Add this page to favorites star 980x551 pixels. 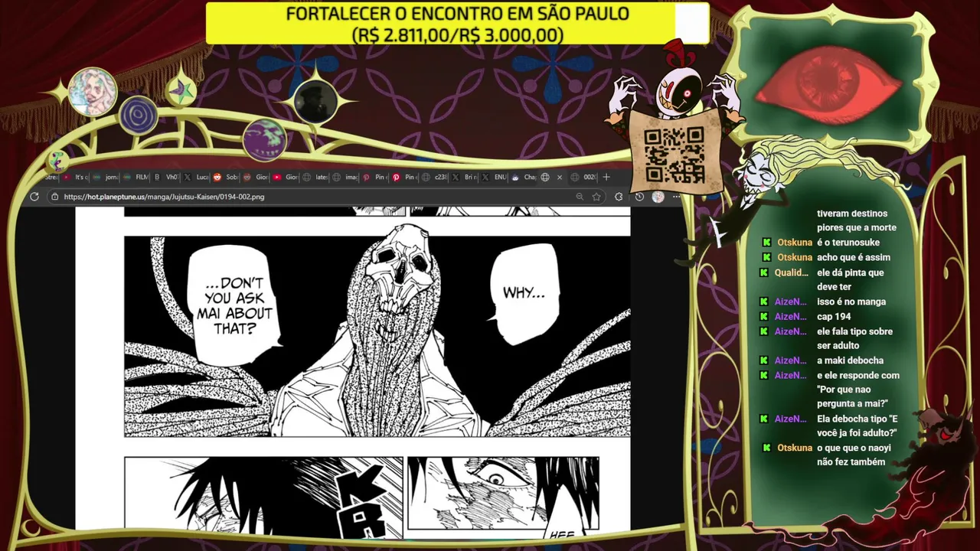(596, 197)
